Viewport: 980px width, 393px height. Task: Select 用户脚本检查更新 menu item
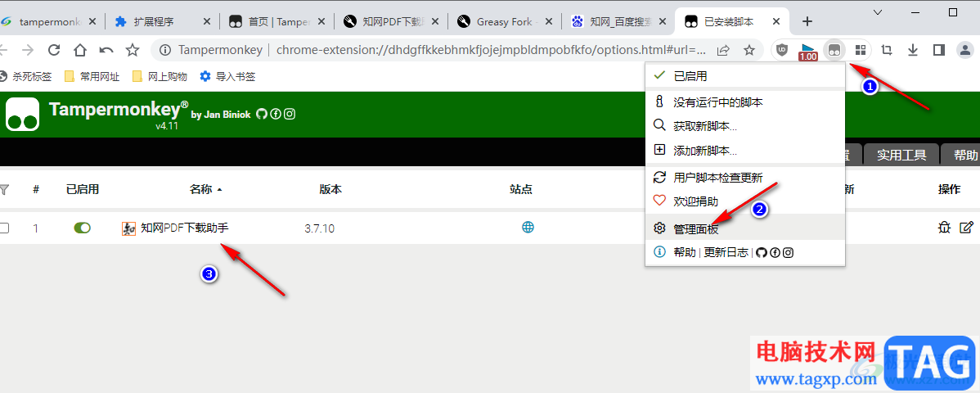[x=745, y=178]
